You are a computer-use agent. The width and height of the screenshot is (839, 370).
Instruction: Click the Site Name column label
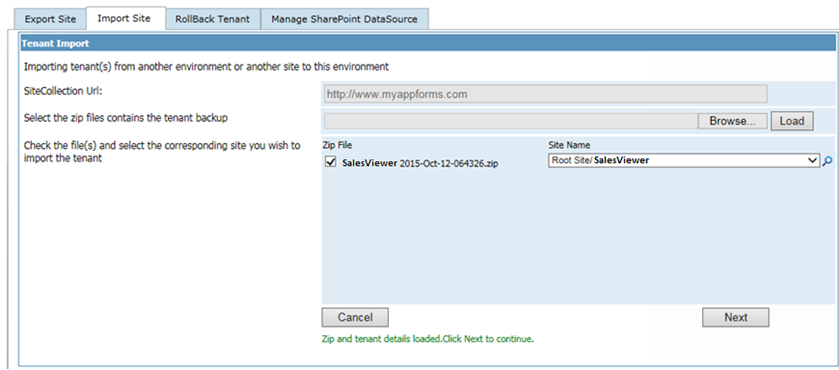(569, 145)
